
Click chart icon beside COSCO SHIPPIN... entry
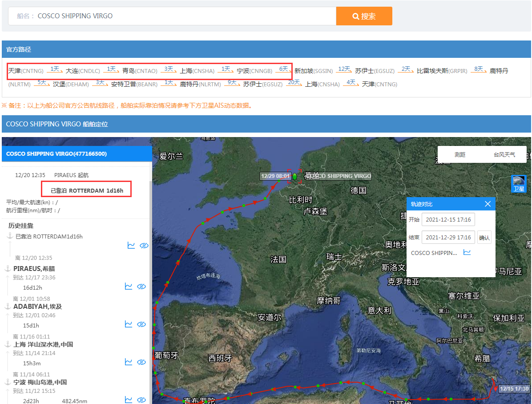[467, 252]
